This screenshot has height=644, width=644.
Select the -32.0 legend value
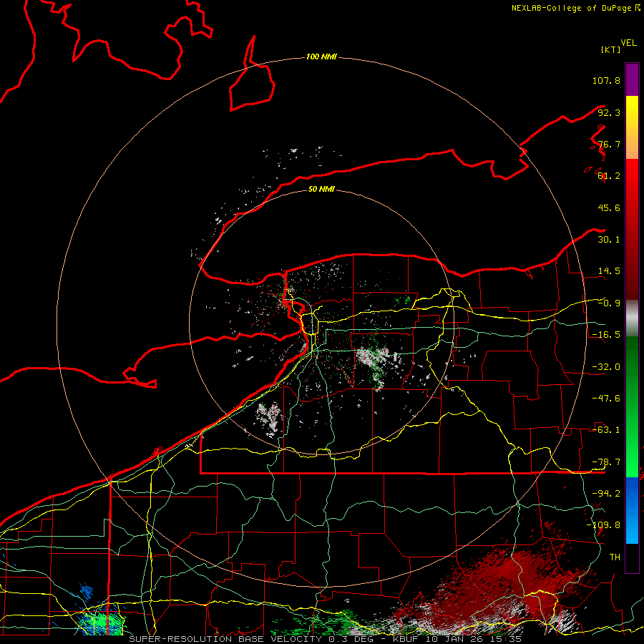click(606, 367)
